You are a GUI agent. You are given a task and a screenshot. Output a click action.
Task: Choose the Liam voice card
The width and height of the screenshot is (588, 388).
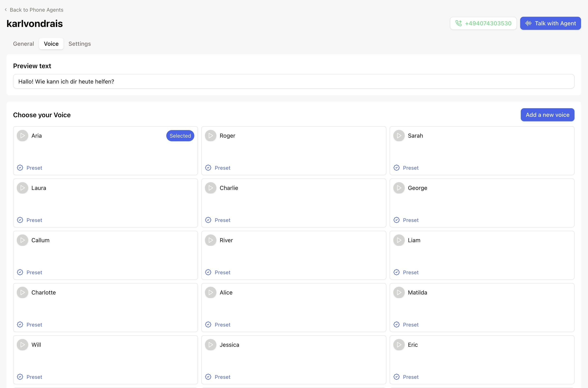tap(482, 255)
